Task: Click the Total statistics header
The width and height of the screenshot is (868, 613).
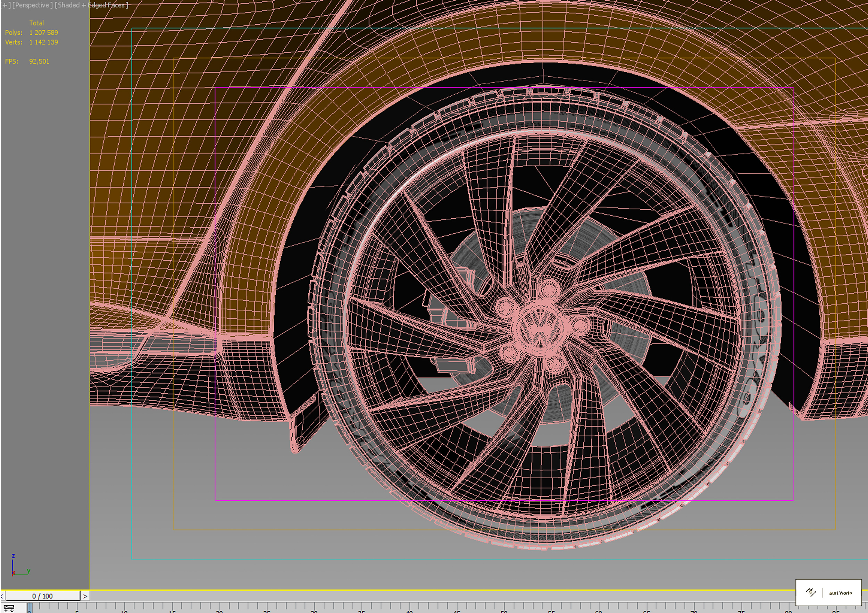Action: pyautogui.click(x=37, y=23)
